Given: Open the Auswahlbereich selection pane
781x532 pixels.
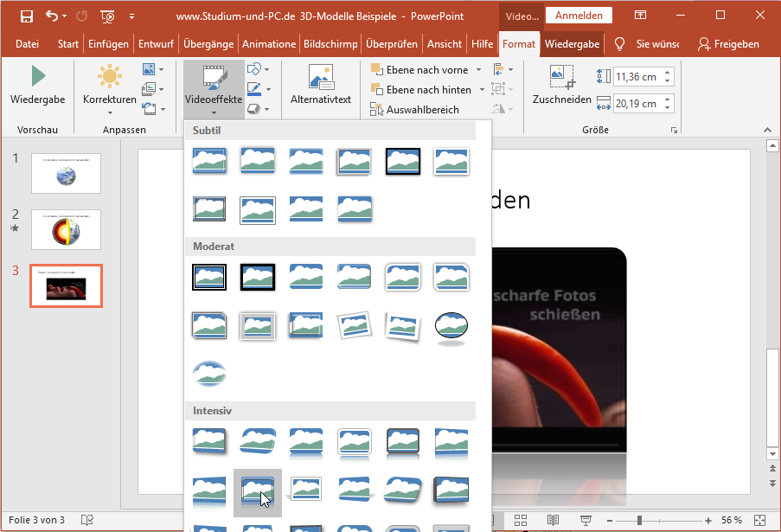Looking at the screenshot, I should pyautogui.click(x=414, y=110).
